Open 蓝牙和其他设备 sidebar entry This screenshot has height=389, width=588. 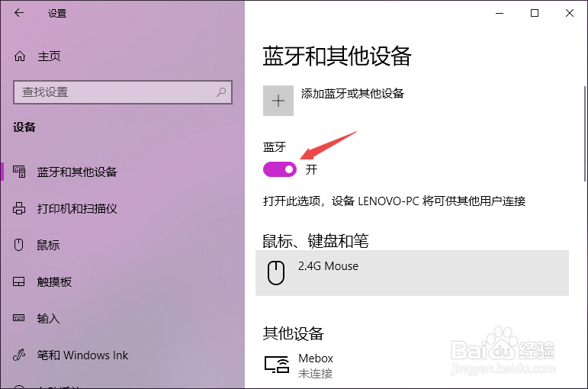[x=122, y=172]
